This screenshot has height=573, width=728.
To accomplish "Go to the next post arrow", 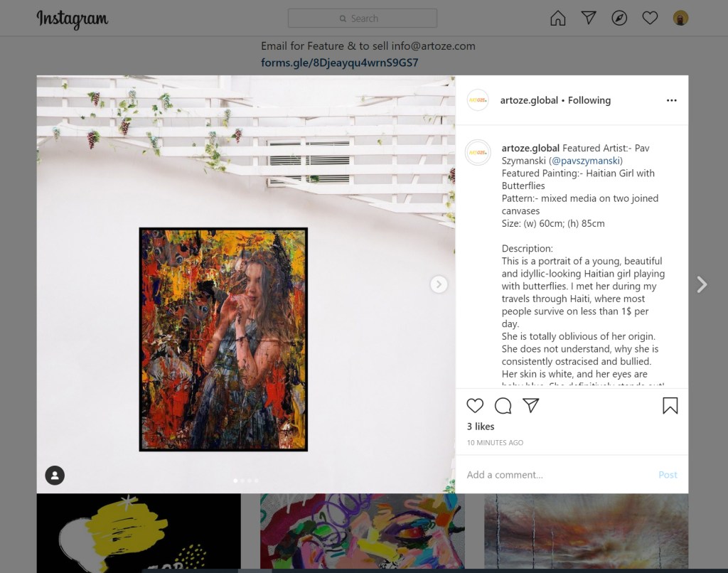I will (702, 284).
